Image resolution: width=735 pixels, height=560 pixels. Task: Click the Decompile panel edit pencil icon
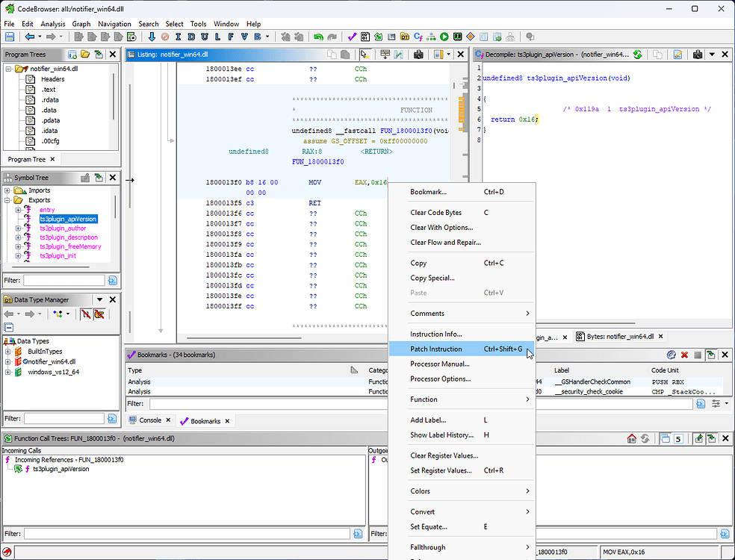[x=677, y=55]
